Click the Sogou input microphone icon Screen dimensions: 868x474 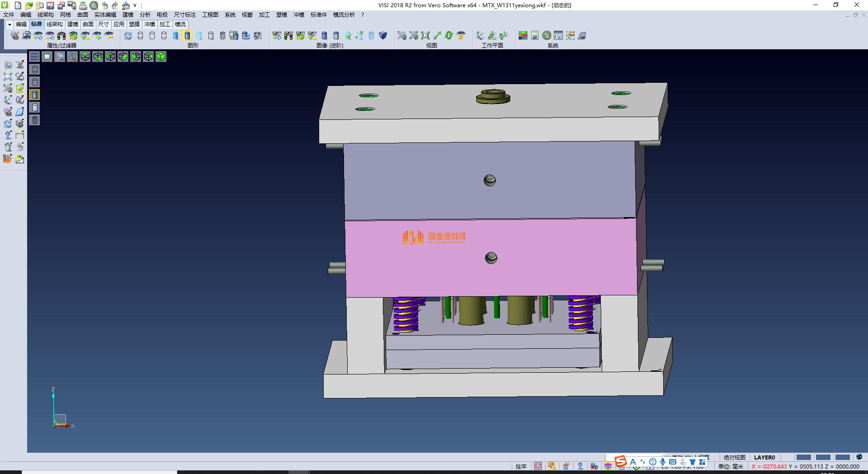tap(662, 462)
